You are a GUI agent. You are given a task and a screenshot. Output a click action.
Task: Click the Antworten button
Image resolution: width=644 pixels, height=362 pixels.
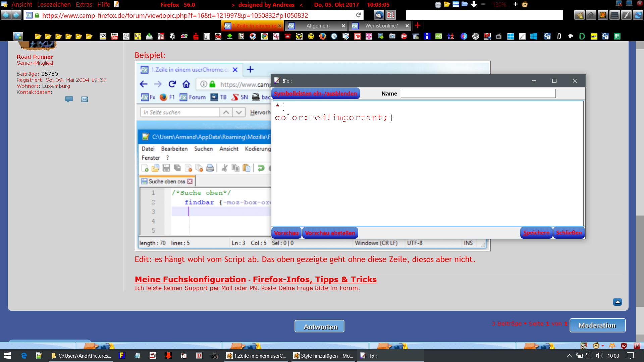[319, 326]
